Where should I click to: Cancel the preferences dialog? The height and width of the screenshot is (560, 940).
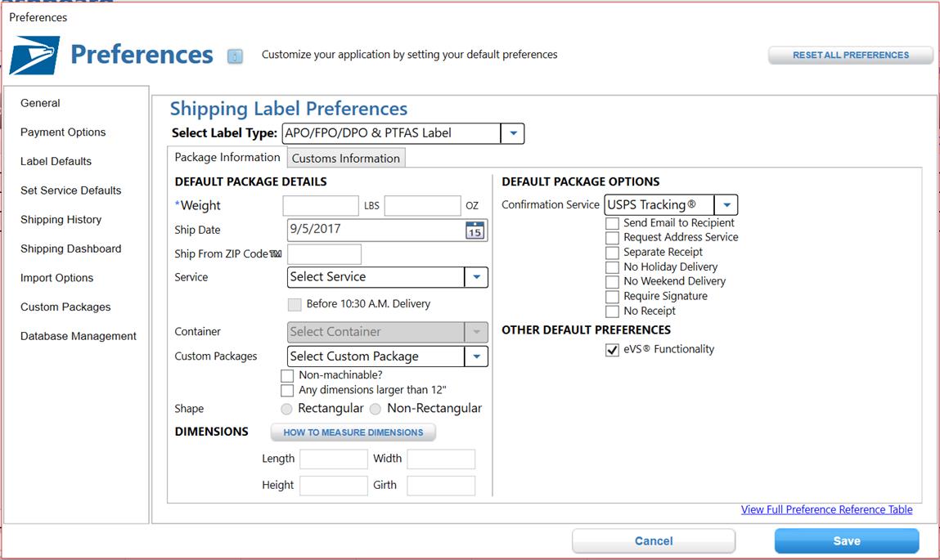click(654, 541)
